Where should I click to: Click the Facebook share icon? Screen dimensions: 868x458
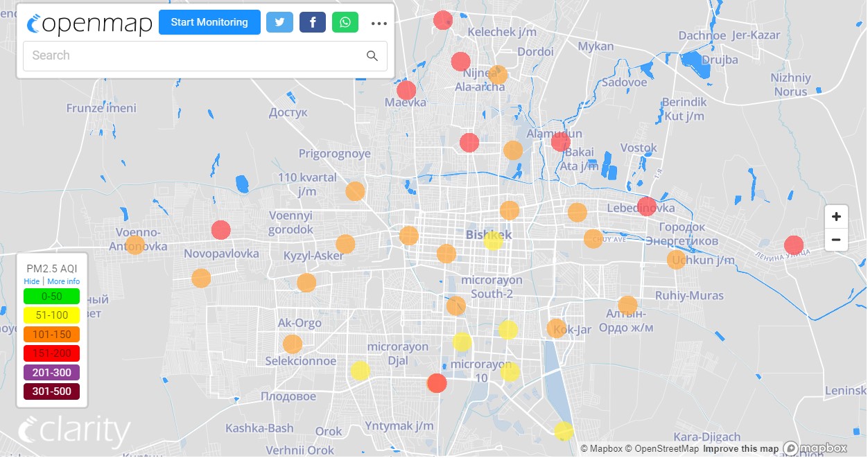[x=313, y=22]
